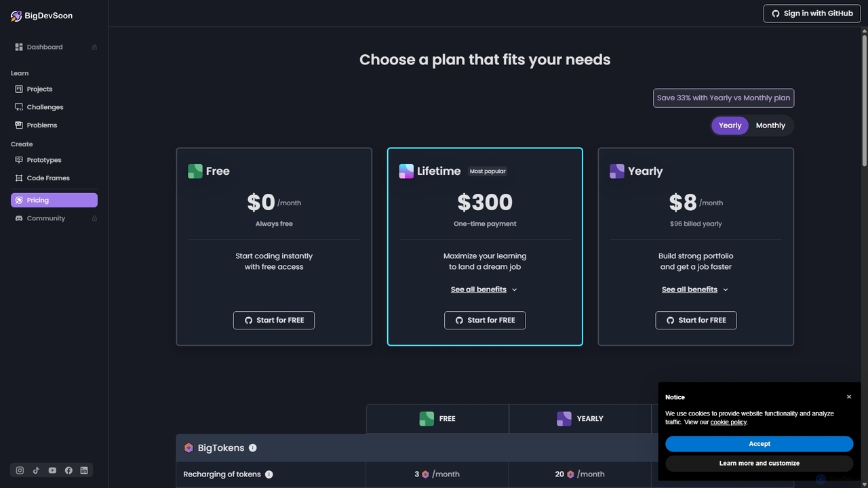
Task: Click the page heading Choose a plan
Action: (485, 60)
